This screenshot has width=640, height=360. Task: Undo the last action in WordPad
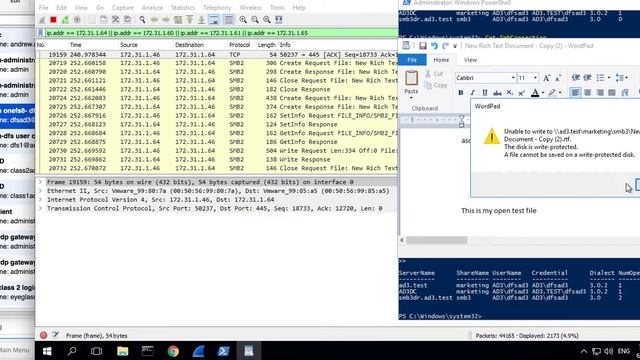coord(434,46)
